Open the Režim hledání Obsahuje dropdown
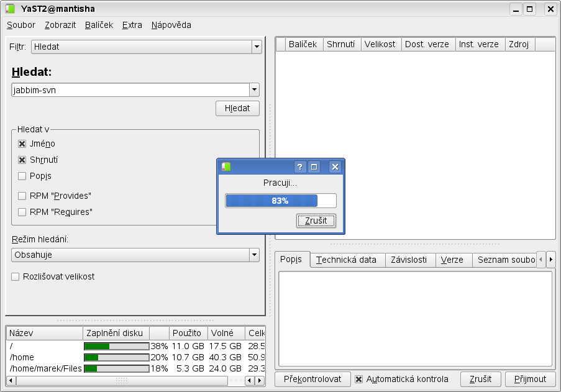This screenshot has height=392, width=561. (135, 255)
